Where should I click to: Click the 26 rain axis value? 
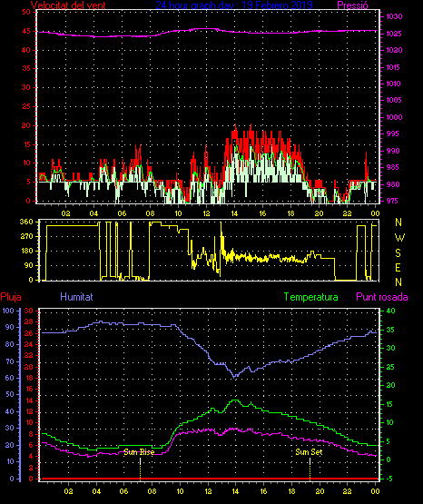pyautogui.click(x=29, y=333)
